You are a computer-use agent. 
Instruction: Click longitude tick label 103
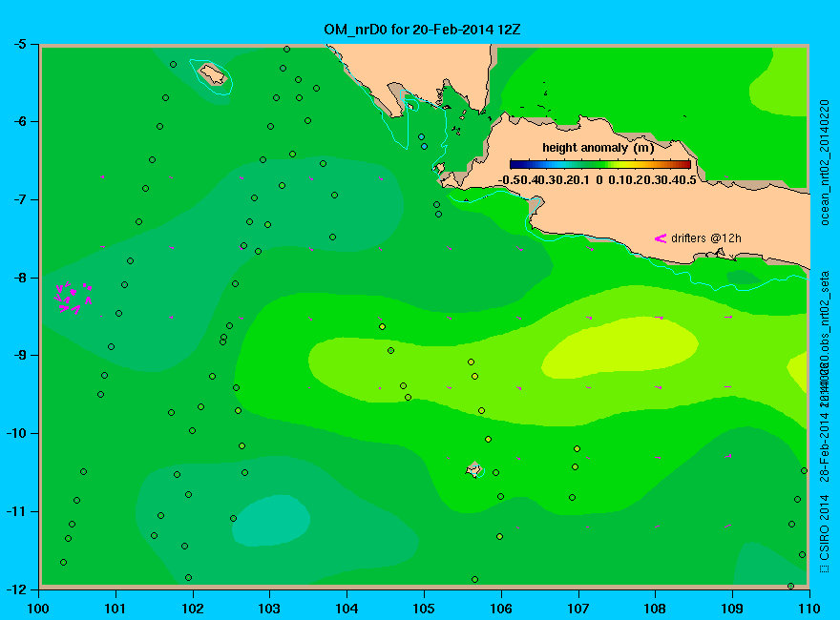(269, 609)
